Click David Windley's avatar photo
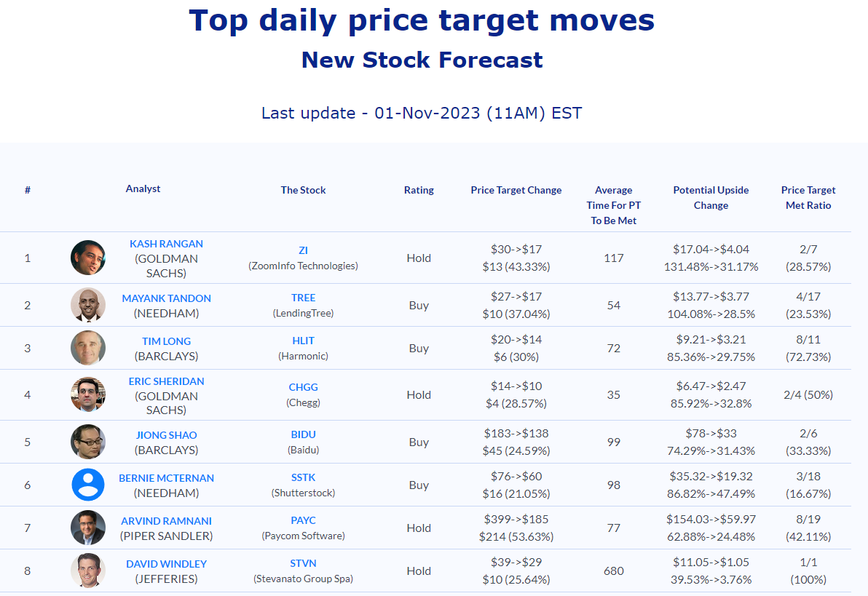Image resolution: width=868 pixels, height=596 pixels. [88, 571]
